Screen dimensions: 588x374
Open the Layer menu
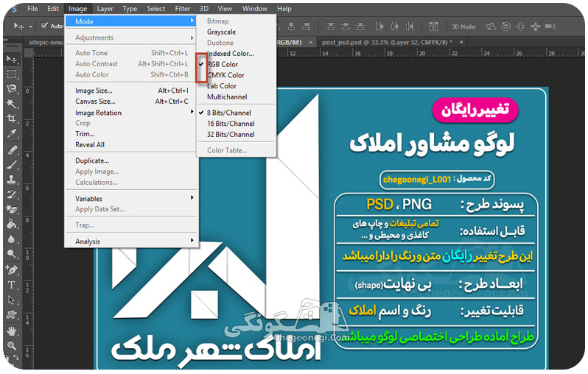coord(105,8)
